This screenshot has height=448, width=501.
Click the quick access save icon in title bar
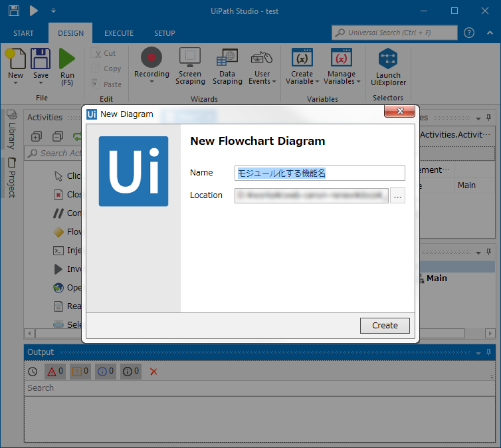click(14, 11)
